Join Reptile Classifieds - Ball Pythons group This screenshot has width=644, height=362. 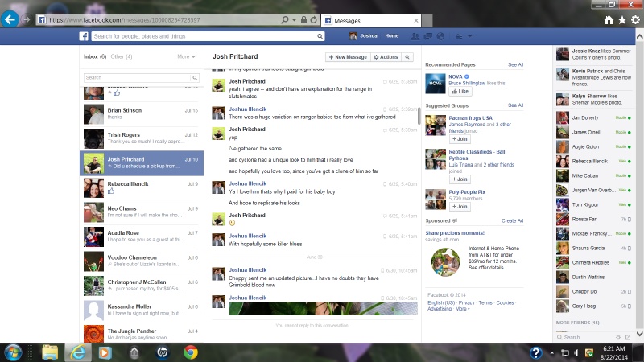(x=460, y=179)
